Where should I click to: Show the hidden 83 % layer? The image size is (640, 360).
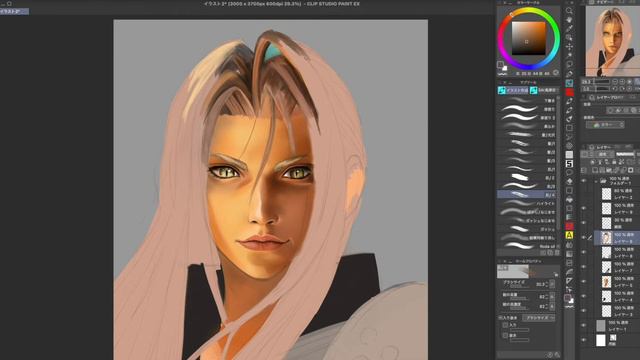583,193
